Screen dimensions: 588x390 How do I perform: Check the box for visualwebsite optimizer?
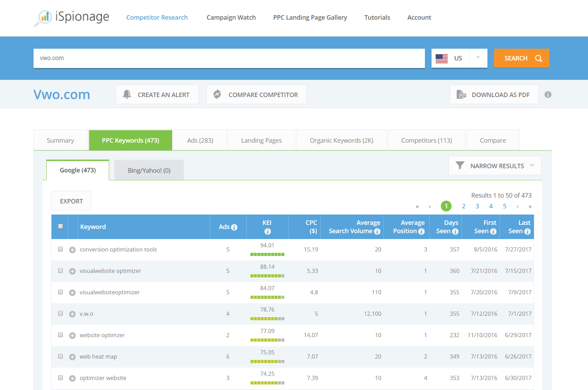60,271
